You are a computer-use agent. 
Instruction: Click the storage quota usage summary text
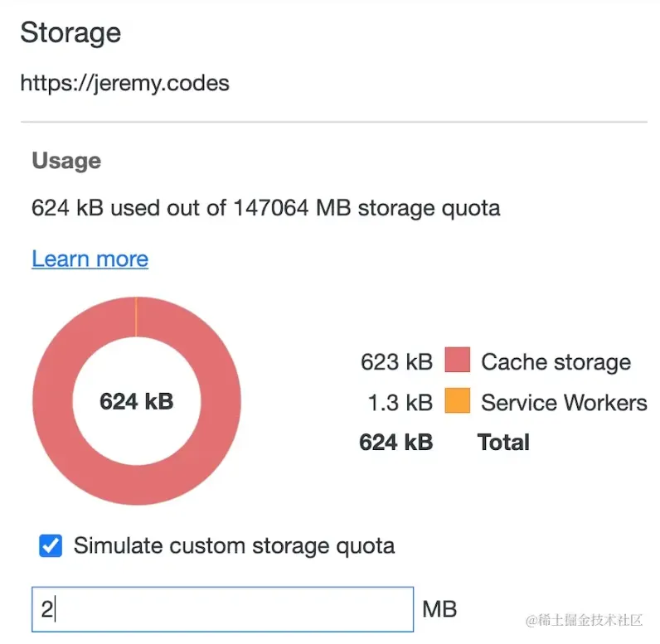[265, 207]
